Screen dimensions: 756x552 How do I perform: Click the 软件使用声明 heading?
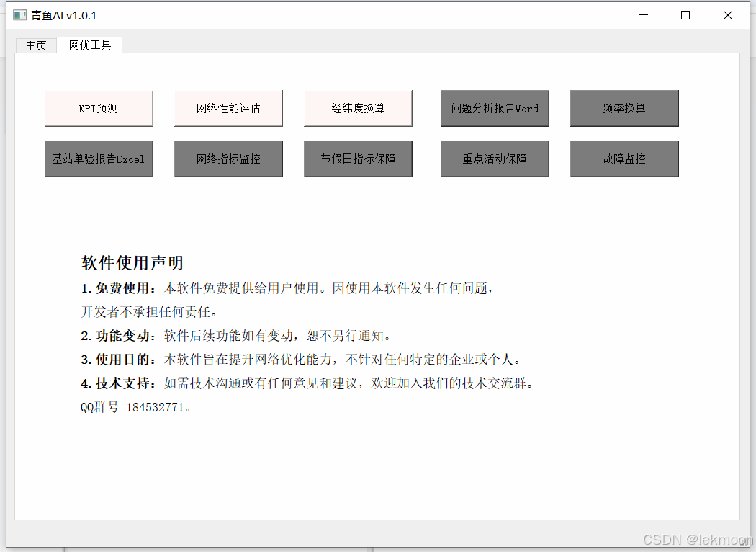click(132, 263)
